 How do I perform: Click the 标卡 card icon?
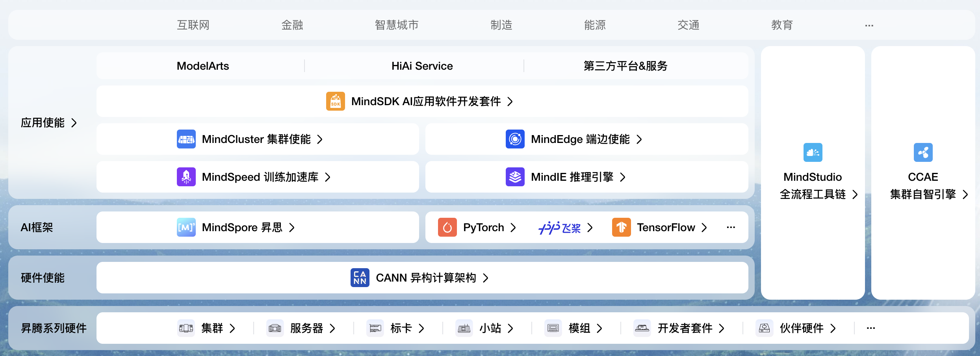375,328
